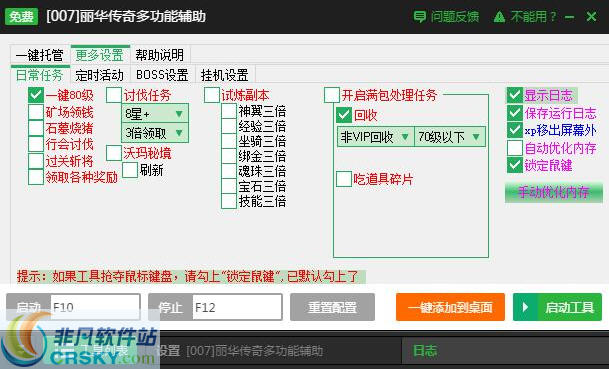Screen dimensions: 609x369
Task: Open the 帮助说明 tab
Action: tap(160, 55)
